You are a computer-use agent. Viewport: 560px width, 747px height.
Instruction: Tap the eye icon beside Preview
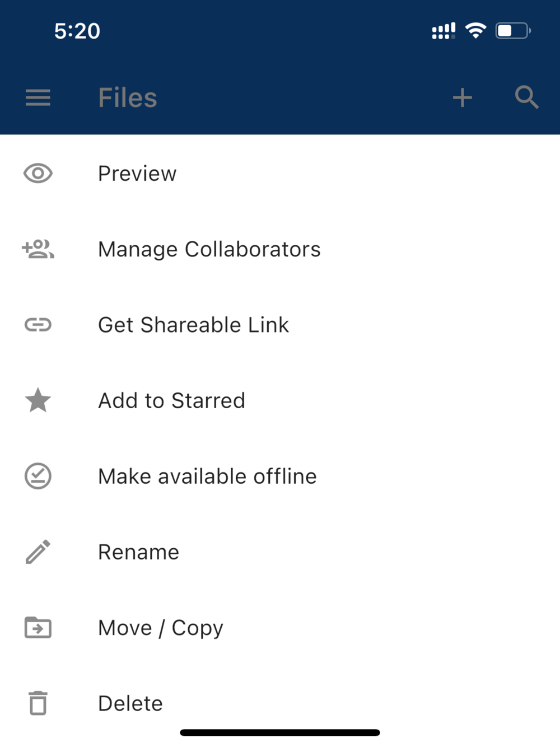coord(38,174)
